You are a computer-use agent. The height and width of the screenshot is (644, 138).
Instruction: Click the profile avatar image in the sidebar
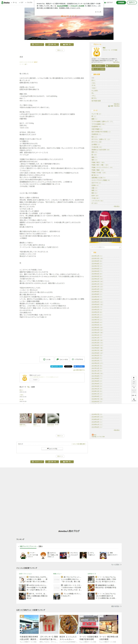point(96,52)
